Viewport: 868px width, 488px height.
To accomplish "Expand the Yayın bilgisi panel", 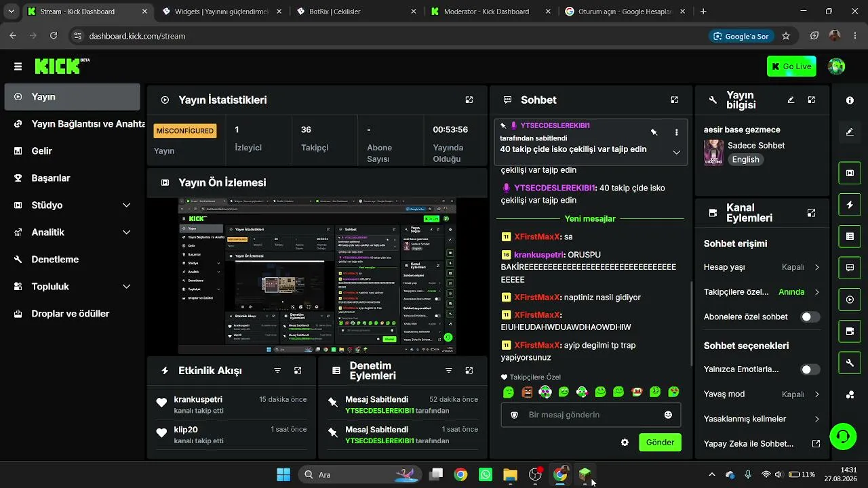I will point(811,100).
